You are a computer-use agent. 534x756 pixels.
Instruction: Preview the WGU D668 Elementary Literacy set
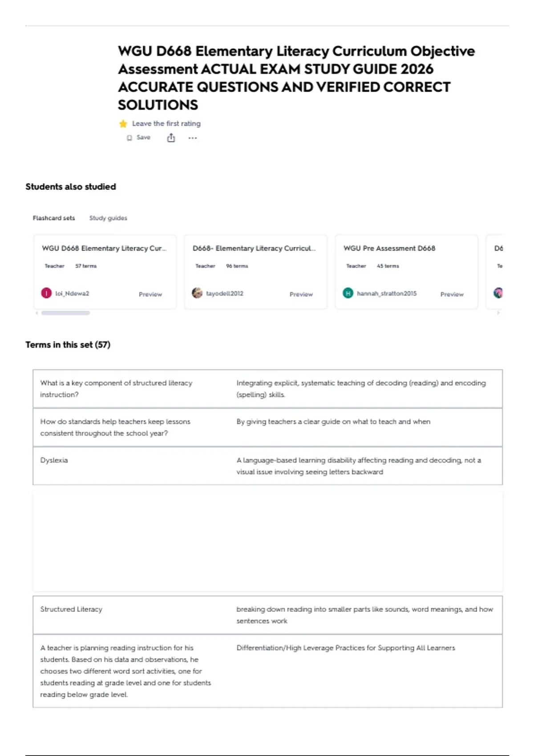(150, 294)
